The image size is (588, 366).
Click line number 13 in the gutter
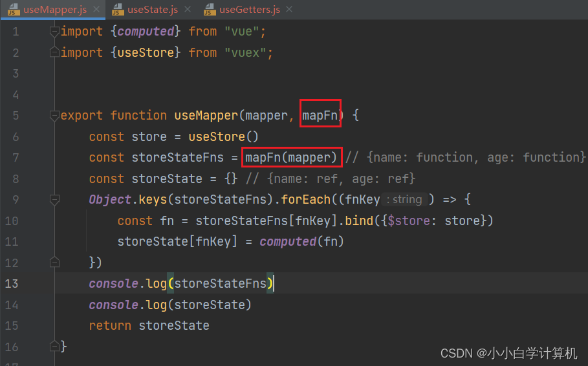coord(12,283)
